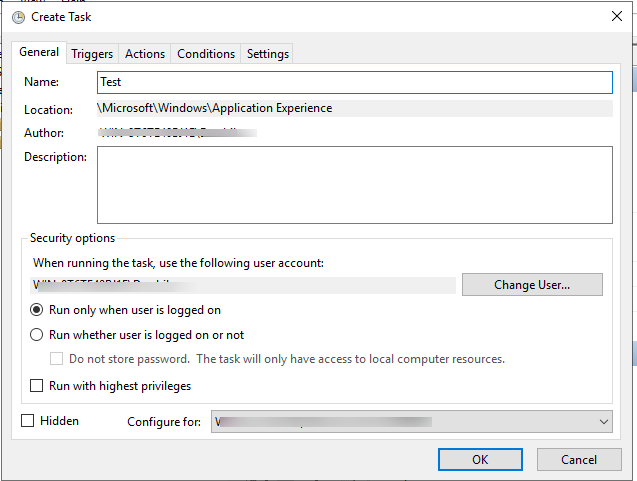Click the Location path text
The image size is (637, 481).
coord(214,108)
